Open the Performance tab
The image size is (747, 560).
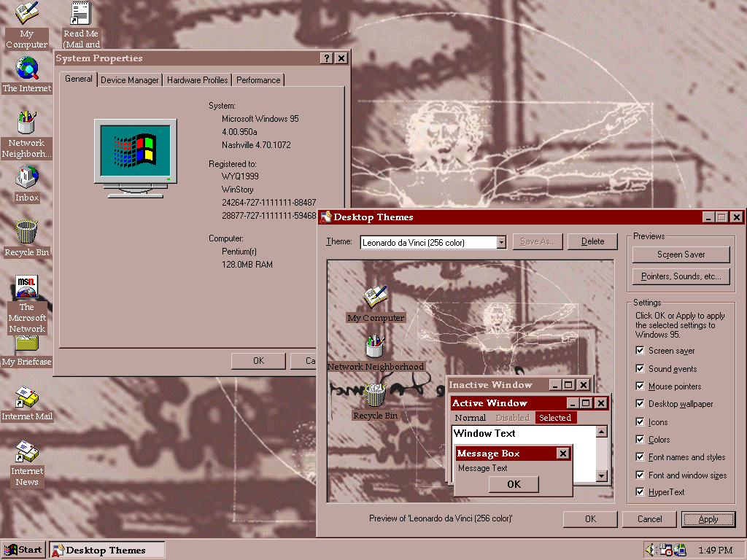coord(258,80)
